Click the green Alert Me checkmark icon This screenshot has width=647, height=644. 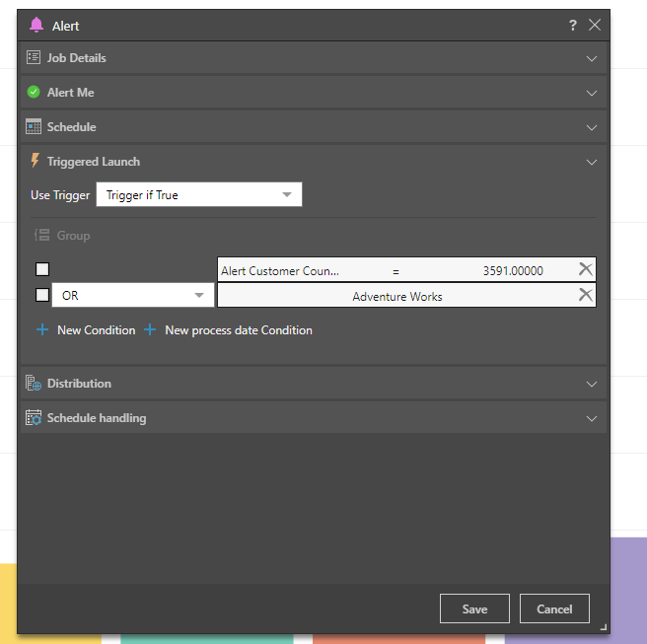[x=34, y=93]
